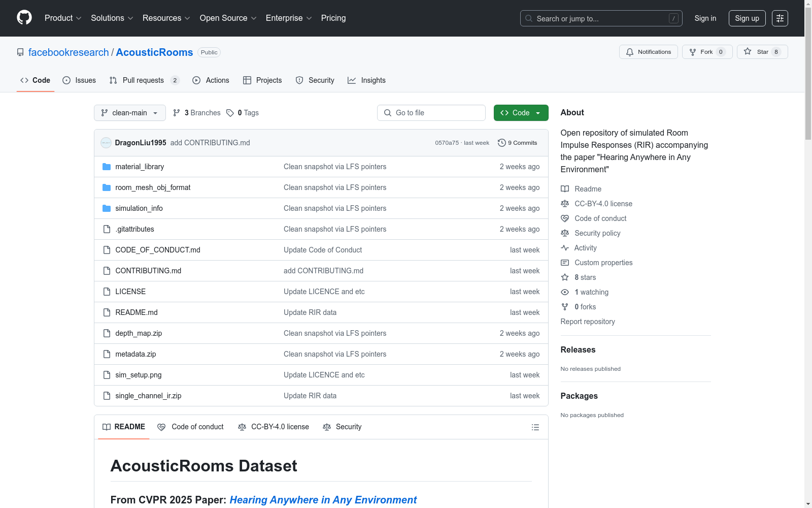This screenshot has width=812, height=508.
Task: Open the depth_map.zip file
Action: (x=139, y=333)
